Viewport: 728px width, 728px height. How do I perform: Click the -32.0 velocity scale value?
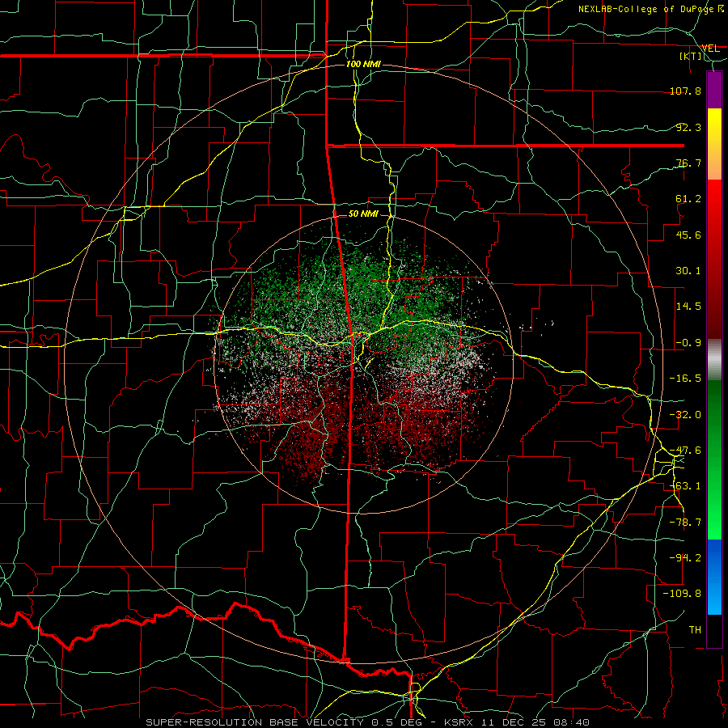685,415
